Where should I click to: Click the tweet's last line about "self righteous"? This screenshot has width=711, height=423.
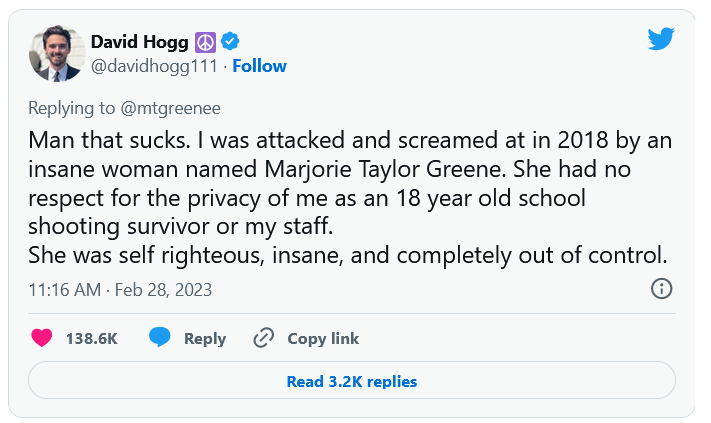pos(347,255)
